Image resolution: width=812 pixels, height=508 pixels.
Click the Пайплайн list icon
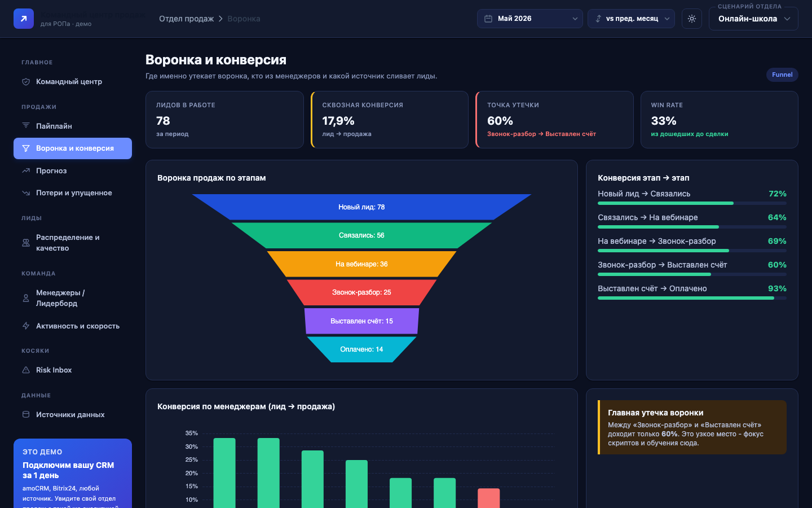(26, 126)
